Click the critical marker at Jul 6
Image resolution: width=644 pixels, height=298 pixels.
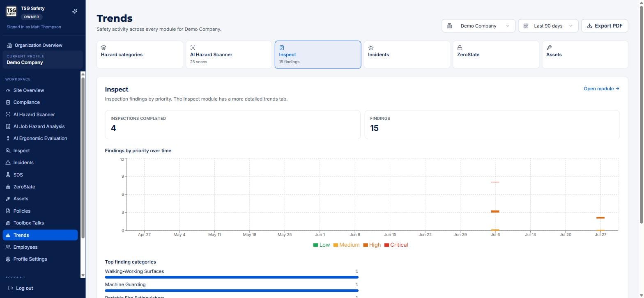[x=495, y=182]
